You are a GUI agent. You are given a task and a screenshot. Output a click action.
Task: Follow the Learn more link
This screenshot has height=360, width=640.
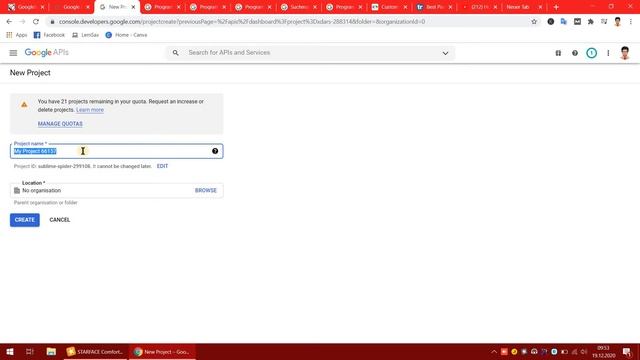(x=90, y=110)
